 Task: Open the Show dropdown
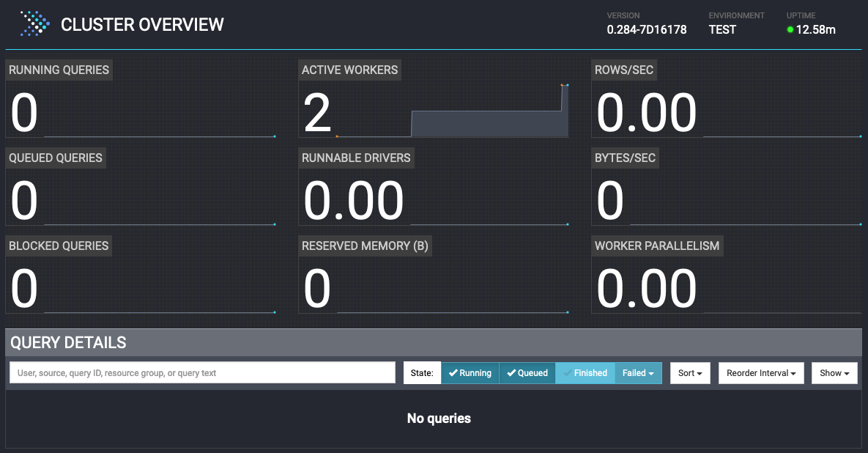(834, 373)
